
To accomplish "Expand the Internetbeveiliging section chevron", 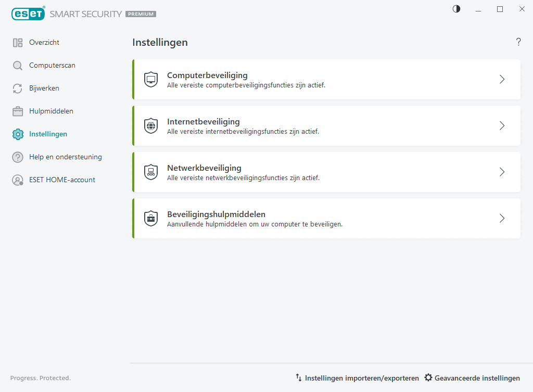I will coord(502,125).
